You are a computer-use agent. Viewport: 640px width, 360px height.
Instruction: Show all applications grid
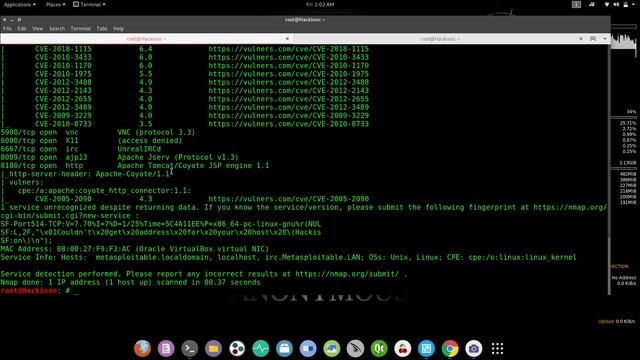497,349
